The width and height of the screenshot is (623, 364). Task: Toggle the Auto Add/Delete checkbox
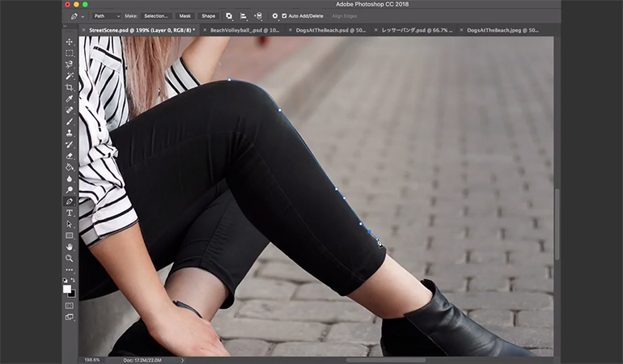284,15
